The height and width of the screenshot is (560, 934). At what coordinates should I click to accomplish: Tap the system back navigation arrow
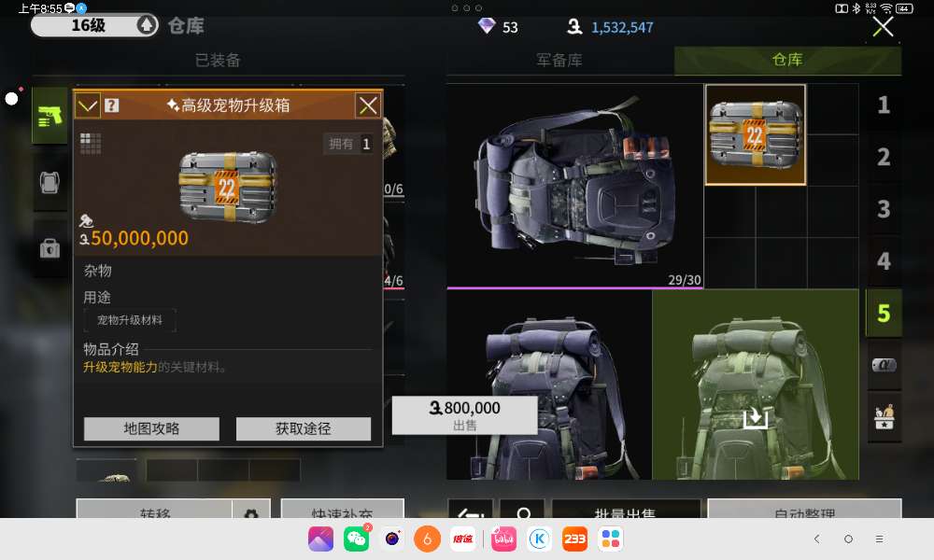(816, 539)
